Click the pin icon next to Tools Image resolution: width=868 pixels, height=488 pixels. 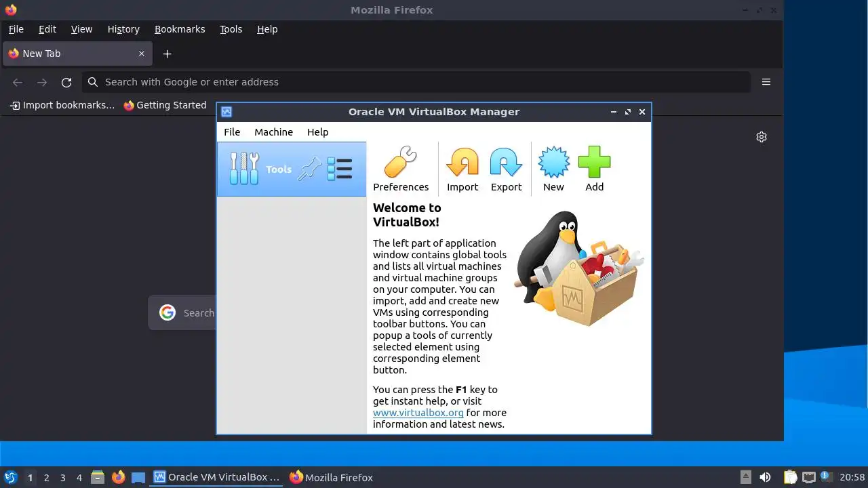310,169
